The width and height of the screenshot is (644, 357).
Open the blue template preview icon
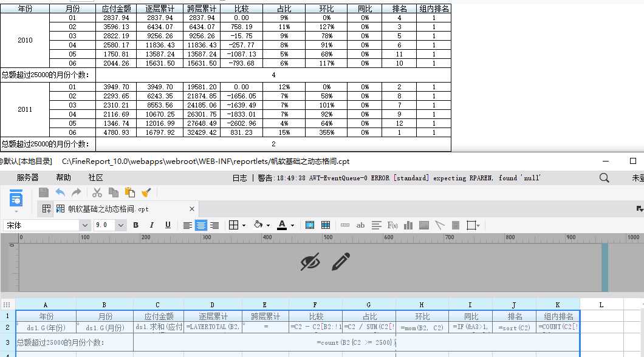pos(16,199)
